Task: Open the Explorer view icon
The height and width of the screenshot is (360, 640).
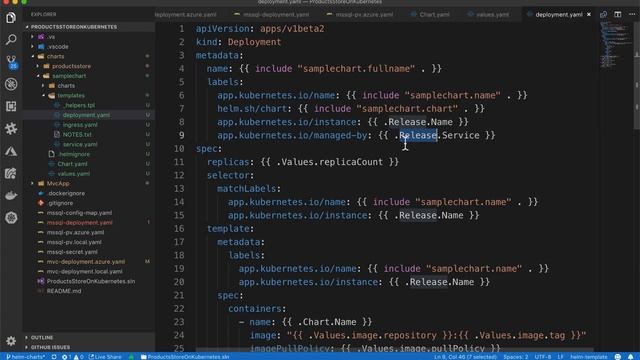Action: coord(11,18)
